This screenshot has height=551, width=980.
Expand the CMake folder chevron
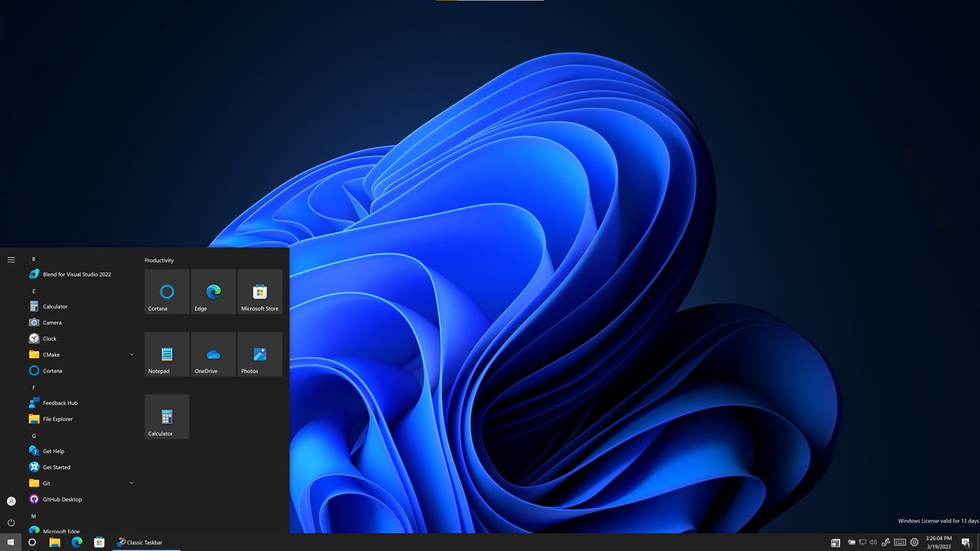coord(131,354)
